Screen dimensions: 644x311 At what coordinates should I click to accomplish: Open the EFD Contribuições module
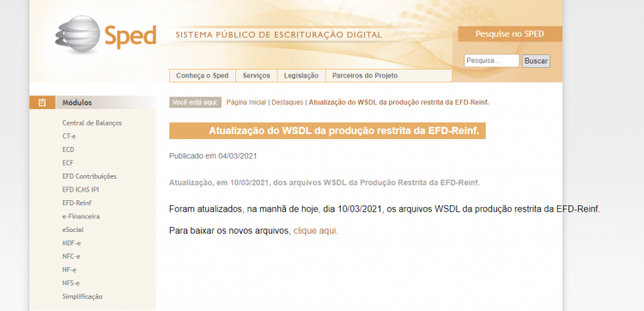click(89, 176)
